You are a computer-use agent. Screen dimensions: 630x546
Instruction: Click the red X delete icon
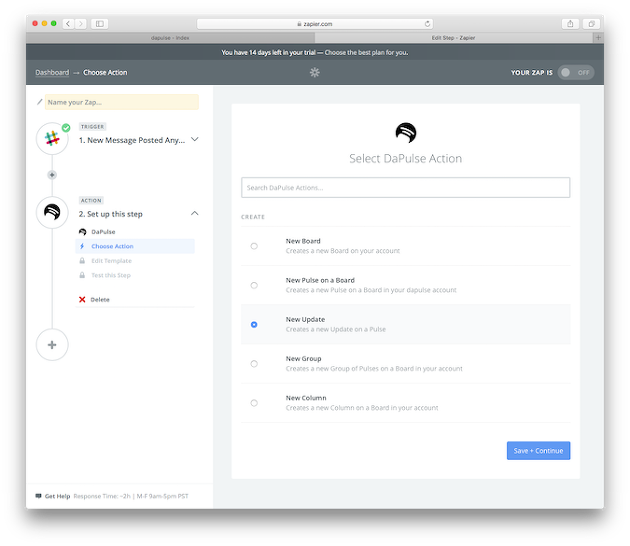[82, 299]
